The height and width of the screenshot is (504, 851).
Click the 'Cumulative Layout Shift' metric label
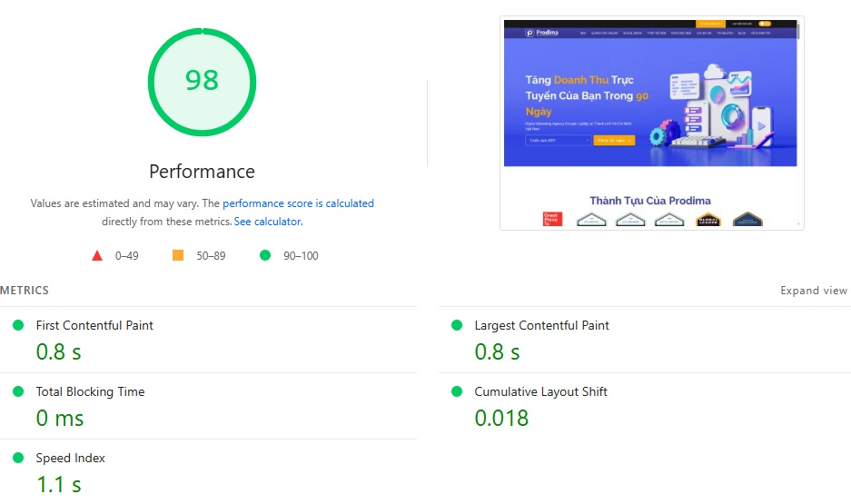540,391
